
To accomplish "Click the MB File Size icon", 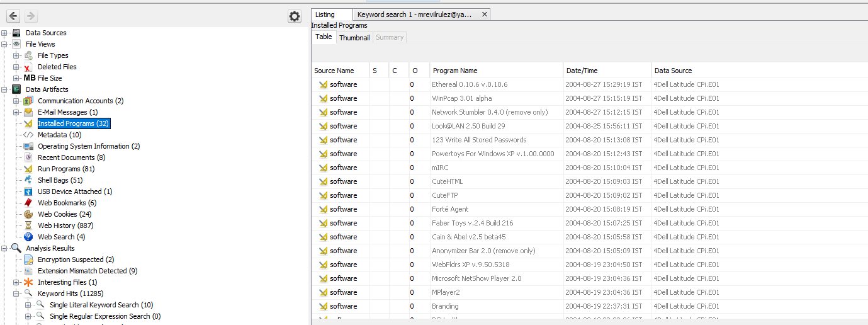I will [30, 78].
